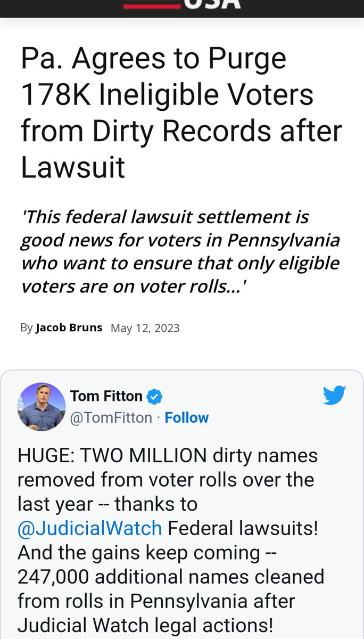This screenshot has width=364, height=639.
Task: Click Follow next to @TomFitton
Action: pos(187,417)
